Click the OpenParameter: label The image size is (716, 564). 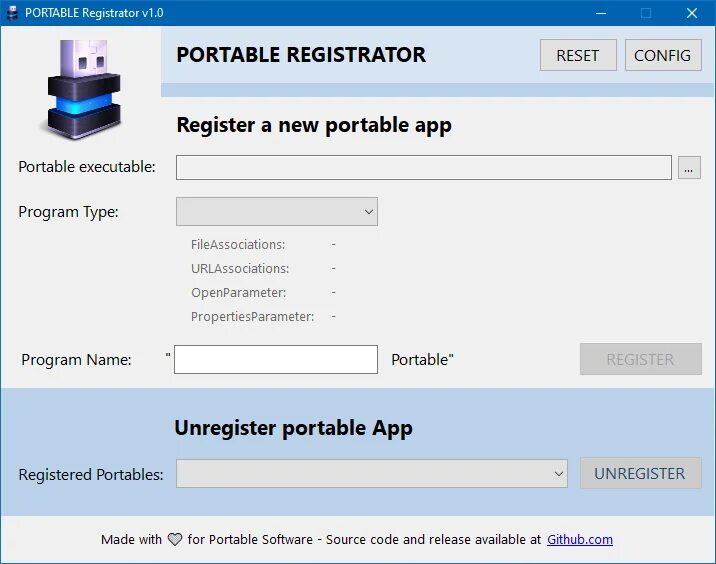click(x=238, y=293)
